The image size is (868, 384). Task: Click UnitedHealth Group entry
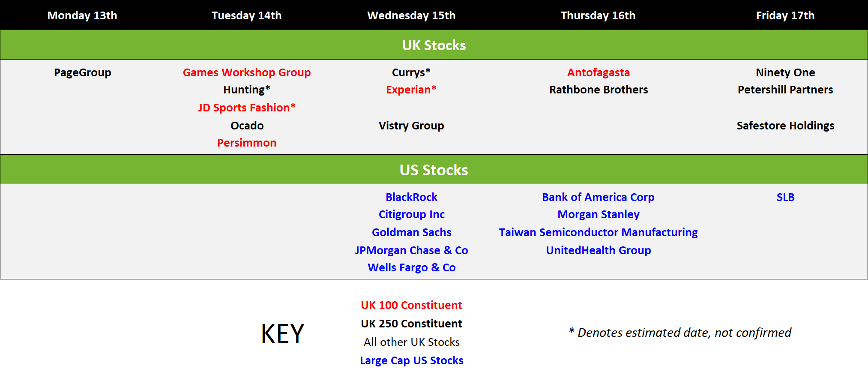click(x=599, y=250)
